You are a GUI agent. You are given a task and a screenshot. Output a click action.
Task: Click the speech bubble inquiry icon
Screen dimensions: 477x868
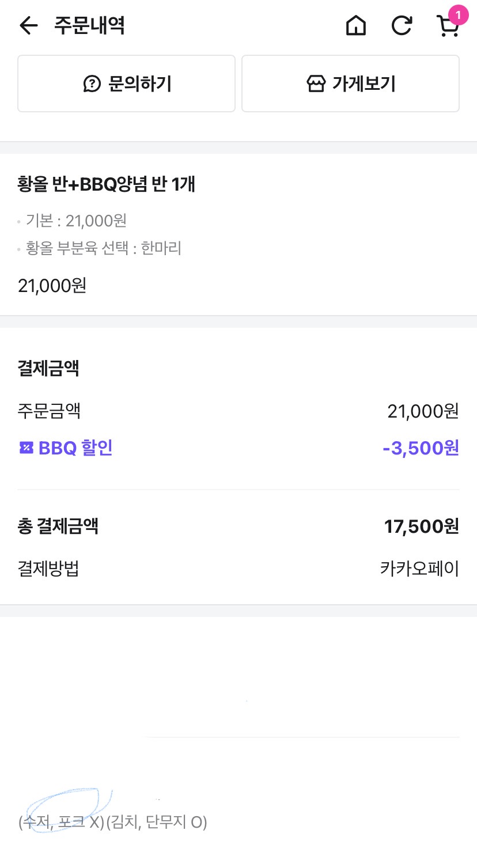pos(92,84)
